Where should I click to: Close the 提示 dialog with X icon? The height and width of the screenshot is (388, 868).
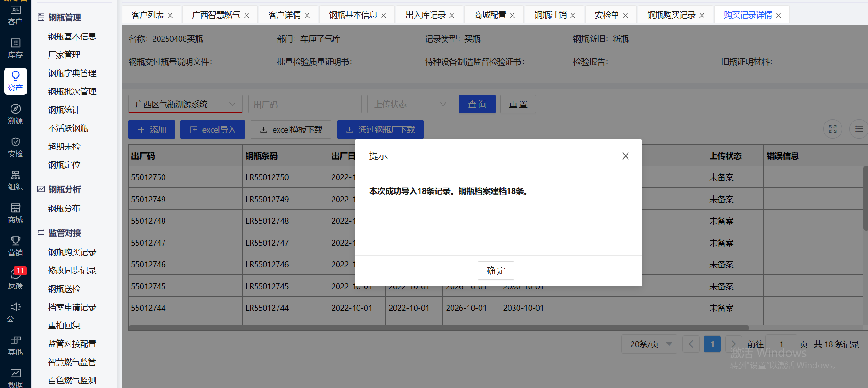click(x=625, y=156)
